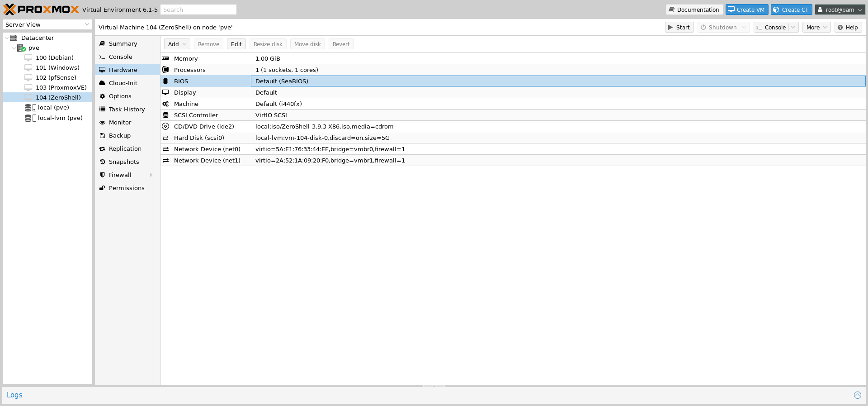
Task: Select the VirtIO SCSI value
Action: click(x=271, y=115)
